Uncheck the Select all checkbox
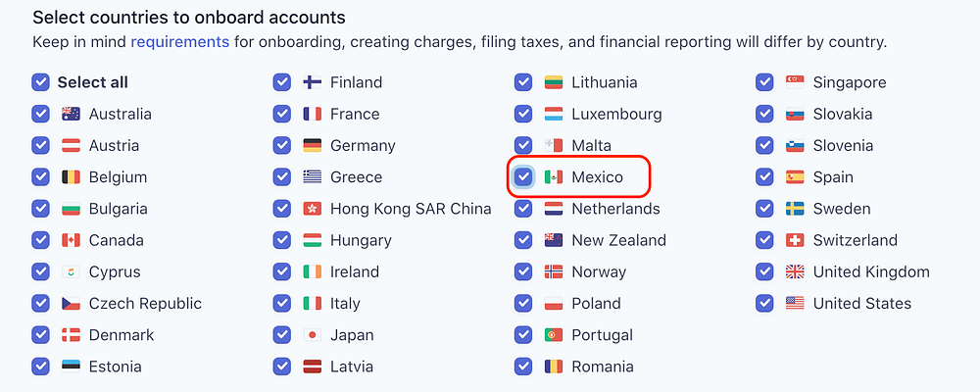 pos(40,82)
